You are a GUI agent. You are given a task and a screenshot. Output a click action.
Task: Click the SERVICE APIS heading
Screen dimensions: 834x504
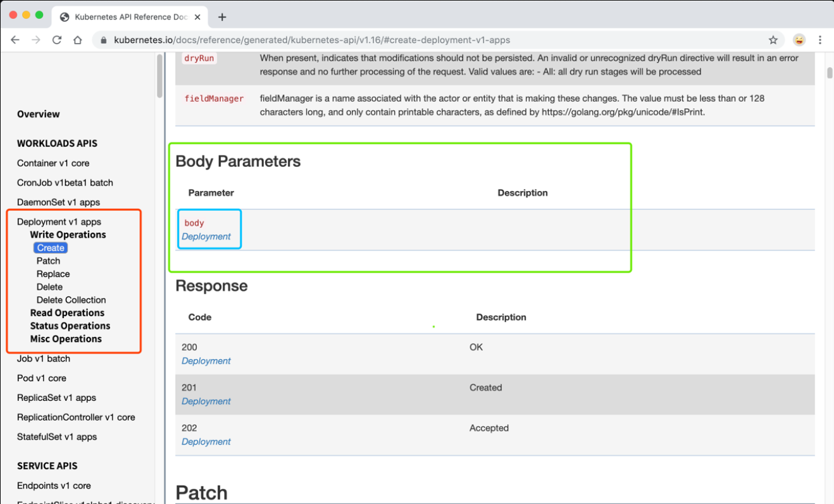pyautogui.click(x=47, y=466)
